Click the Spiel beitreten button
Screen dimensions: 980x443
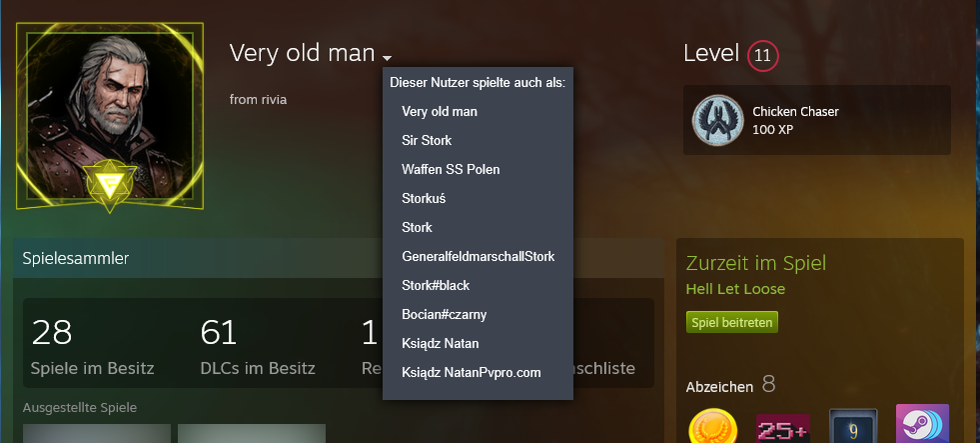pos(732,322)
